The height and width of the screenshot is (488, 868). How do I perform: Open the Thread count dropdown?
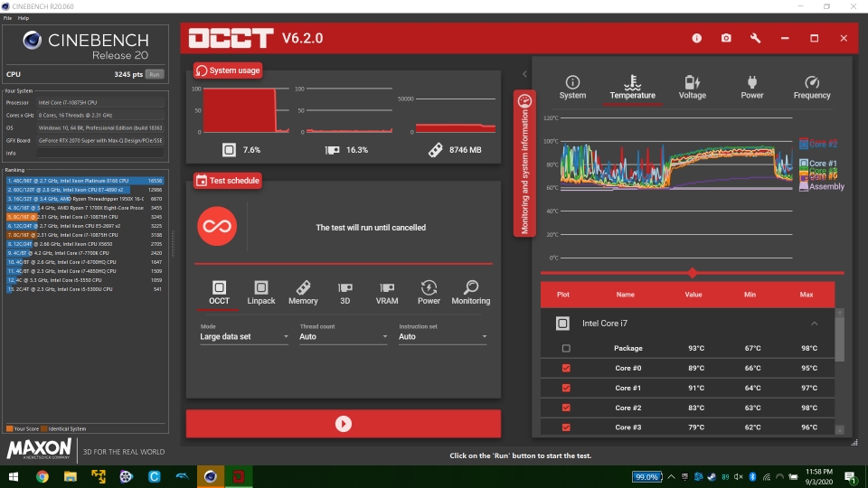[x=344, y=336]
